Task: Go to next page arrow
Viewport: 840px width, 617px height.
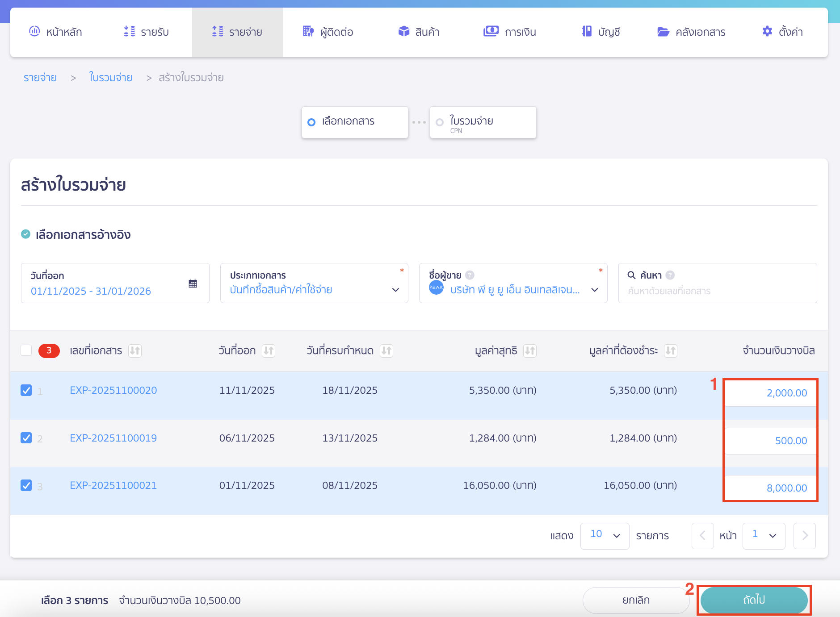Action: 804,535
